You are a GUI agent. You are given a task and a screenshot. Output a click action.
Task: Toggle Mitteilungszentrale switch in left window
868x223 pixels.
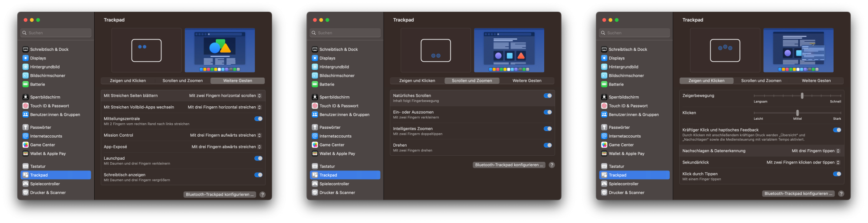tap(258, 118)
